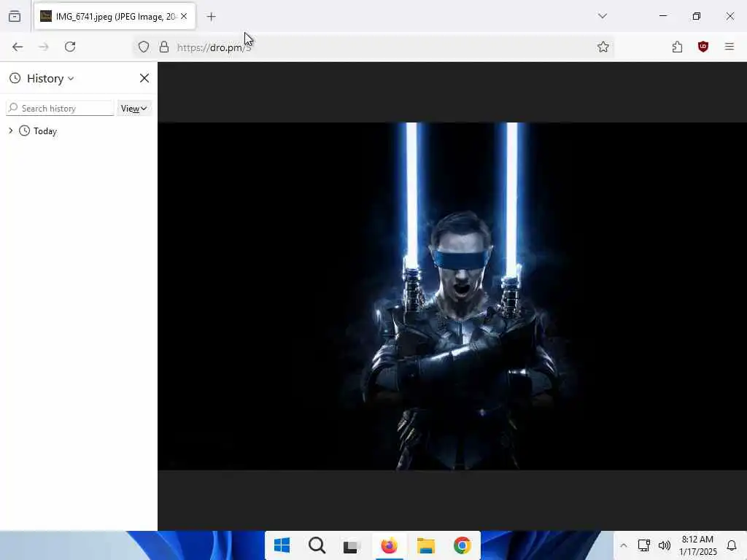Go back one page

[x=18, y=47]
